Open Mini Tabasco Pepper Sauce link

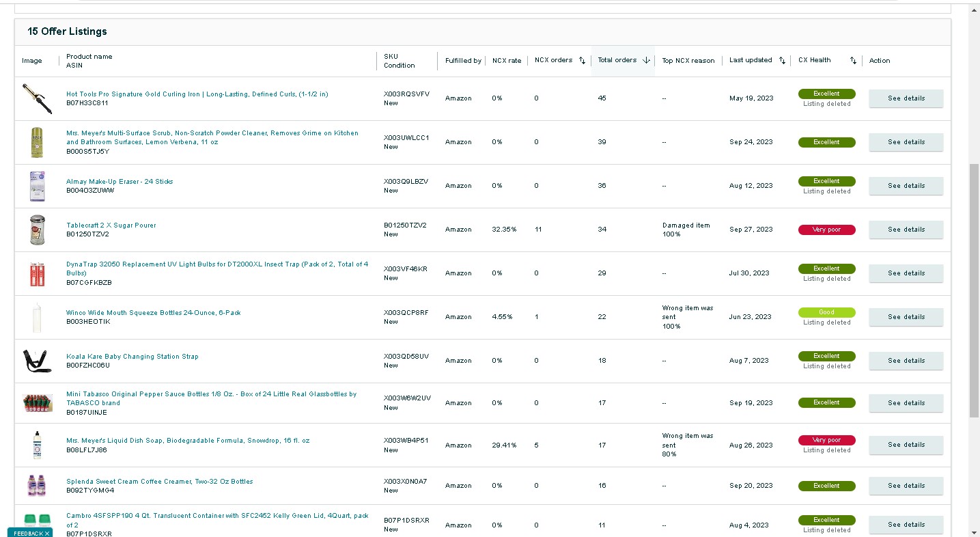pos(212,398)
